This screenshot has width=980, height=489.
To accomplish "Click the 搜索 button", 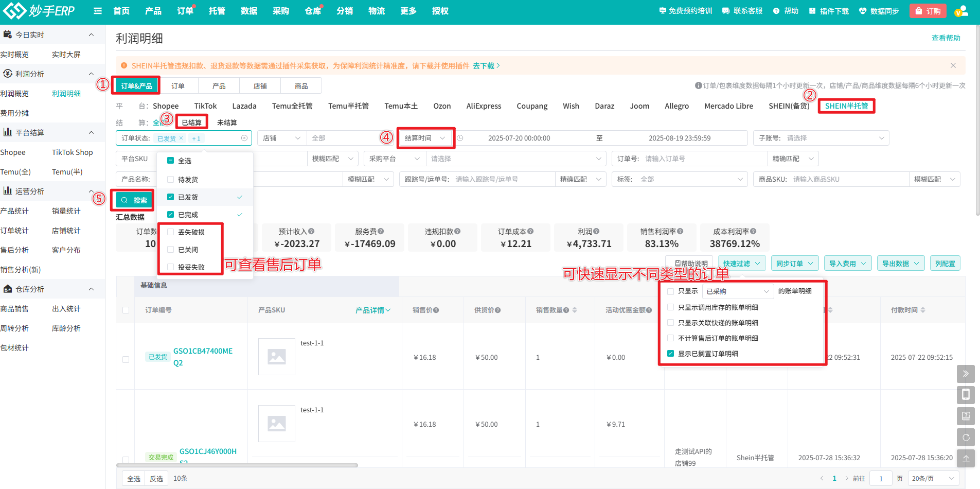I will 134,200.
